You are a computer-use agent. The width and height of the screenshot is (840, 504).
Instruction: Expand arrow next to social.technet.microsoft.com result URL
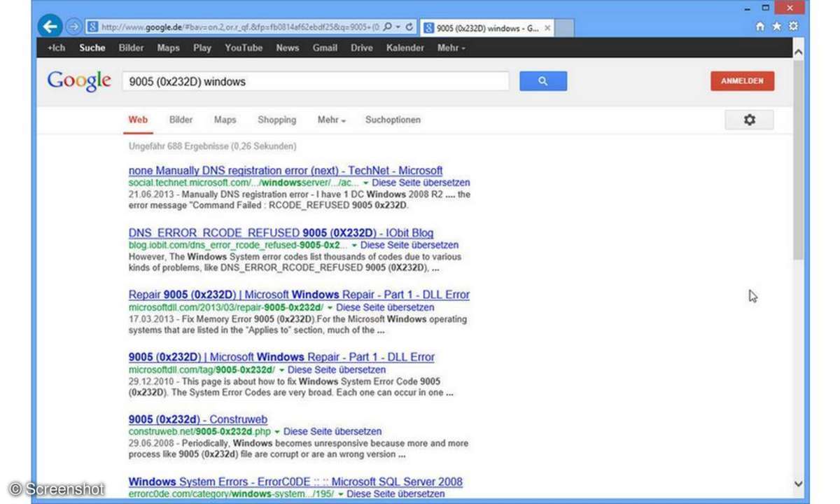[366, 183]
